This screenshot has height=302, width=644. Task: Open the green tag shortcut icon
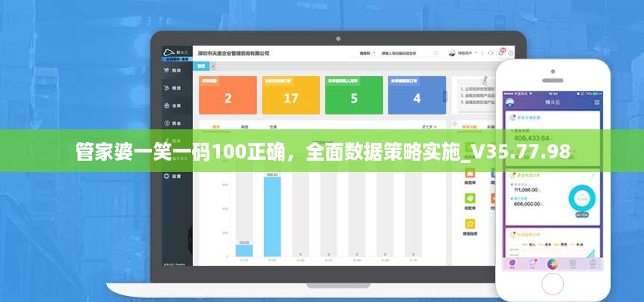(470, 198)
